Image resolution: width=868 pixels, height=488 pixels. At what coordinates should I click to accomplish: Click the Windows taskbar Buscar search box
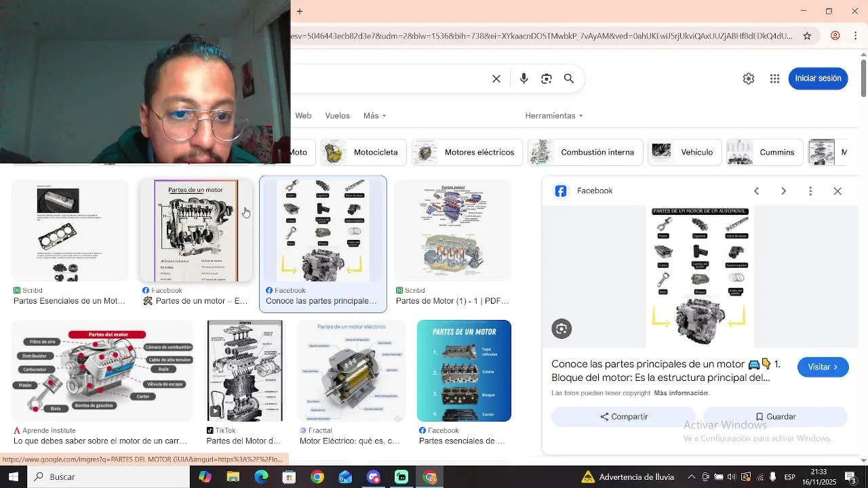coord(108,477)
